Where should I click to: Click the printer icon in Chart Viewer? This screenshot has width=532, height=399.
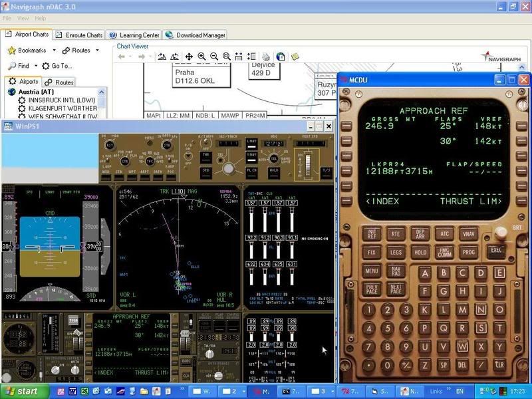tap(266, 57)
